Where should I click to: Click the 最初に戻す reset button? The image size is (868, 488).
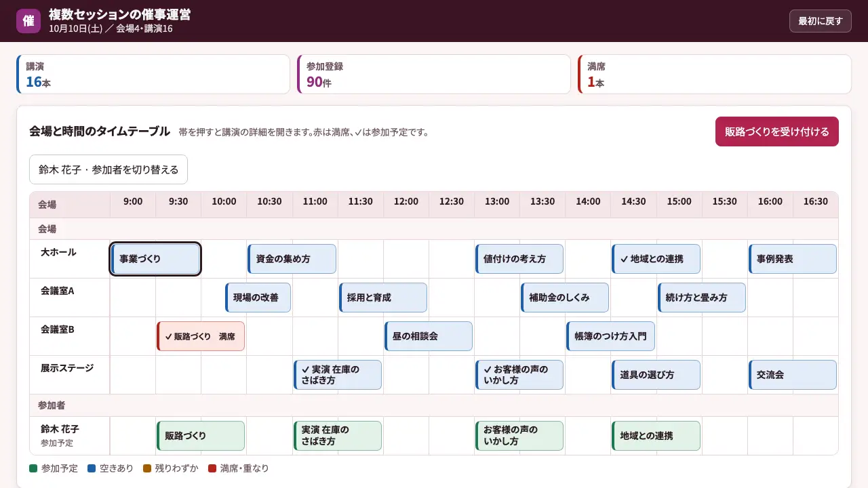pyautogui.click(x=820, y=21)
